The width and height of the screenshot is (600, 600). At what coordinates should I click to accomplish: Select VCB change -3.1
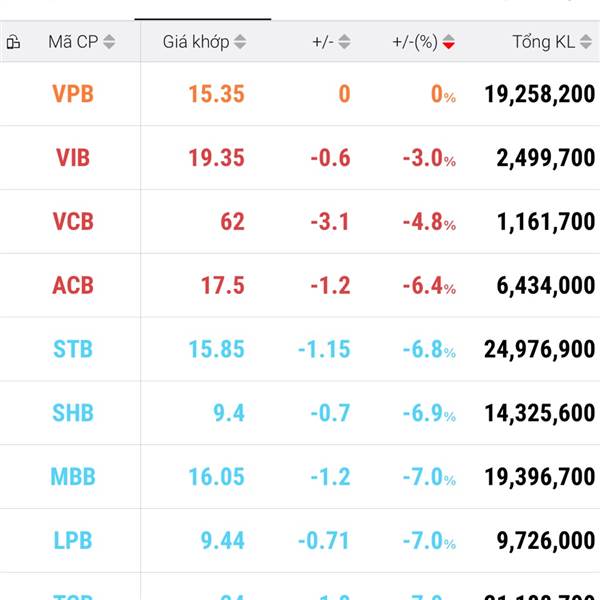click(331, 222)
